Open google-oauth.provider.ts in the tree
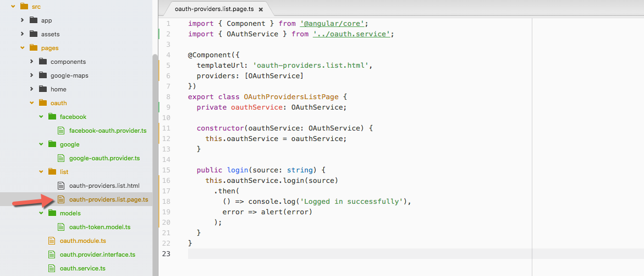This screenshot has width=644, height=276. [x=104, y=158]
